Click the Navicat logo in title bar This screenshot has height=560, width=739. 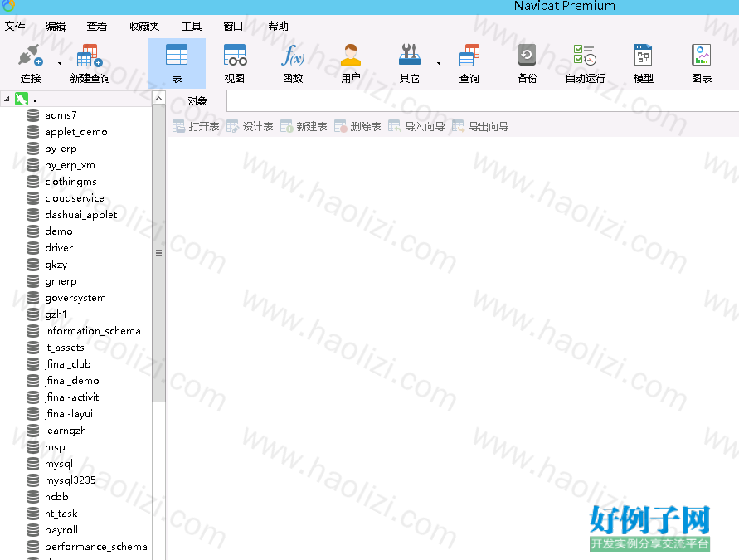click(x=8, y=5)
